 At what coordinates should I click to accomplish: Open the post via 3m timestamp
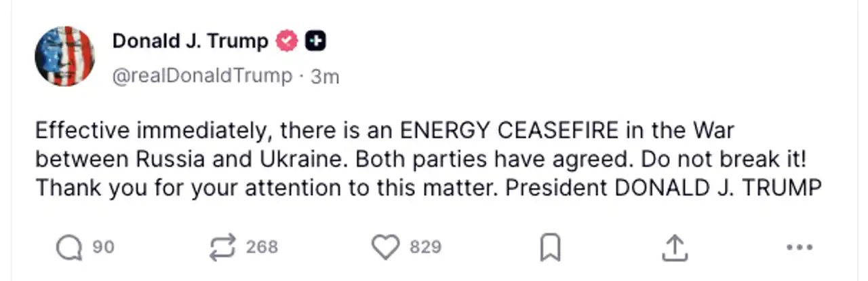point(325,77)
